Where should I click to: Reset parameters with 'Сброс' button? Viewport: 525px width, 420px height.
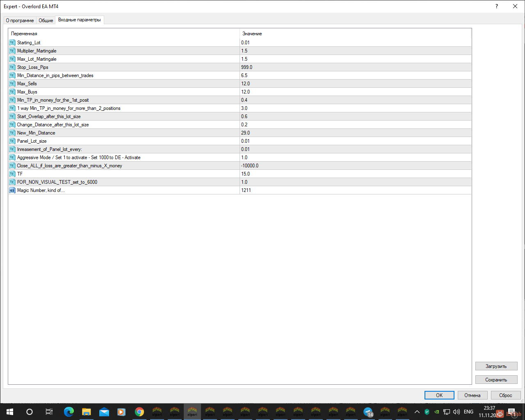coord(506,395)
